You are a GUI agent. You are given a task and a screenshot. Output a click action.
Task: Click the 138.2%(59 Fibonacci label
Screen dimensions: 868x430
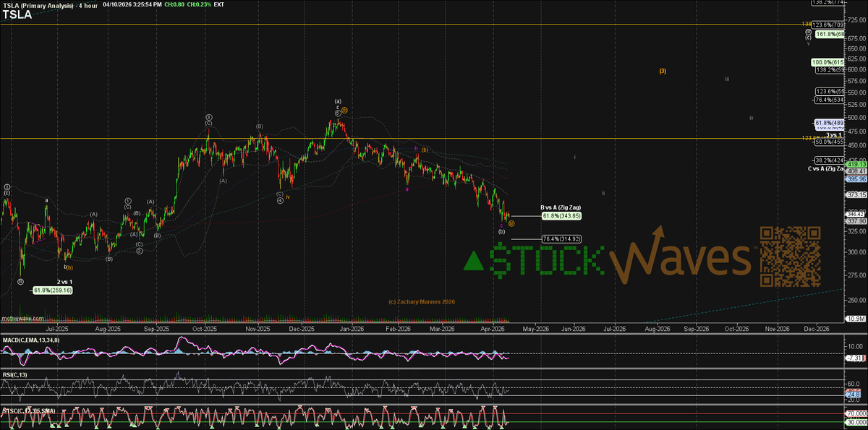(829, 70)
